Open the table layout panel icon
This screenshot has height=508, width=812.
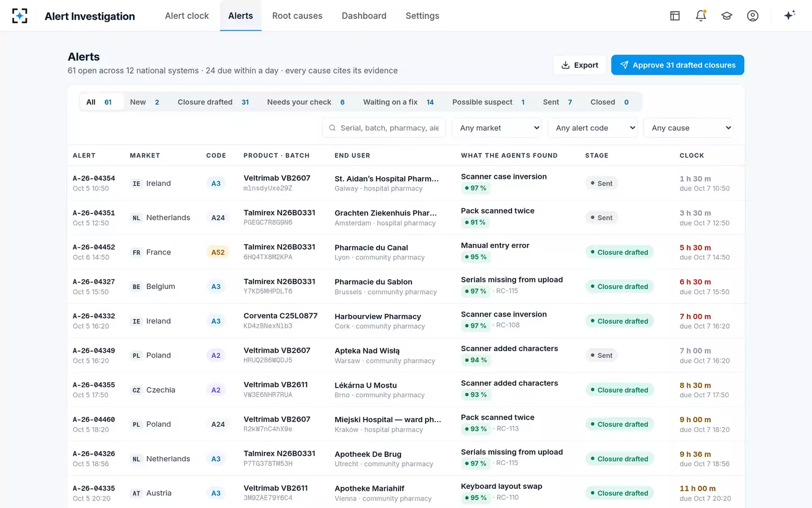(674, 16)
